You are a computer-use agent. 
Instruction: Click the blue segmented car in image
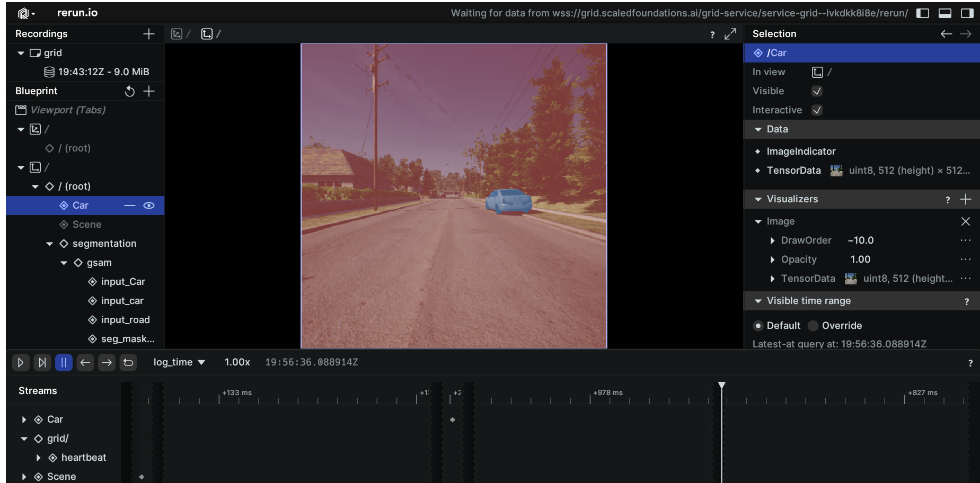tap(508, 201)
